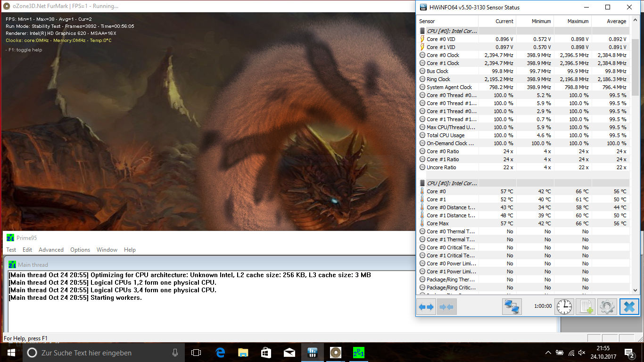Click the Sensor column header in HWiNFO
The height and width of the screenshot is (362, 644).
(447, 21)
